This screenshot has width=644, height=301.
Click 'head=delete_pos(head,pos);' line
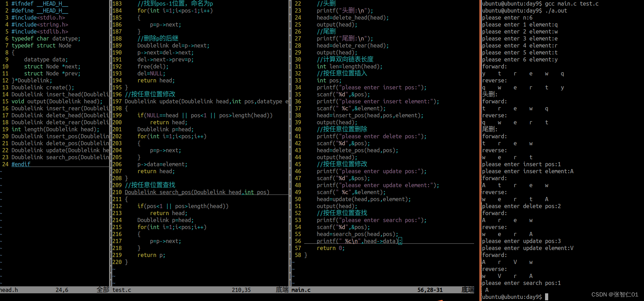coord(357,150)
